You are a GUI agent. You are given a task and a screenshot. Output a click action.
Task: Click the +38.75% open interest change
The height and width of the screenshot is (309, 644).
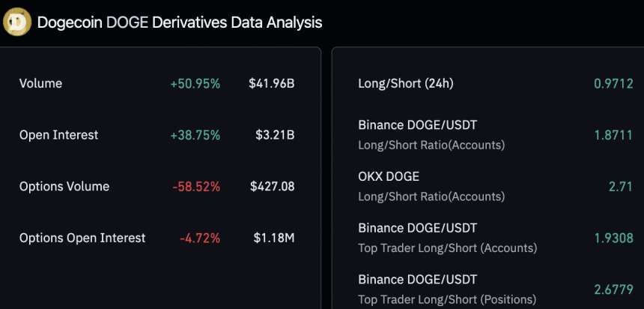pyautogui.click(x=195, y=135)
